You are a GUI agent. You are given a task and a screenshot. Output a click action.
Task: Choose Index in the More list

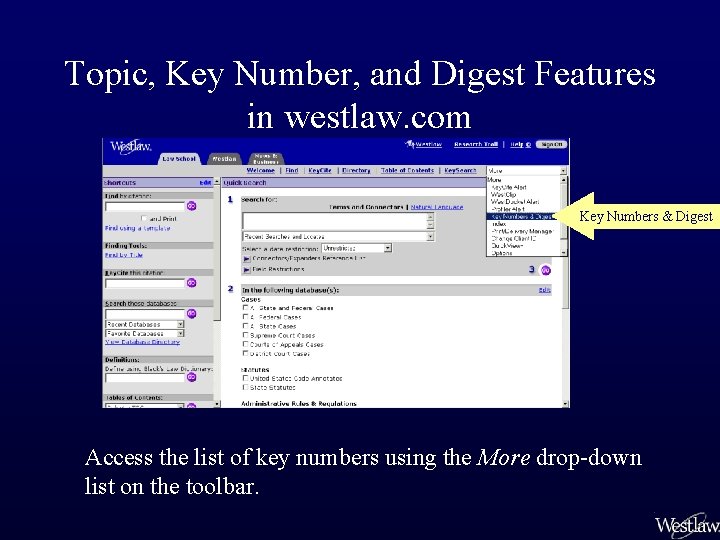click(498, 224)
